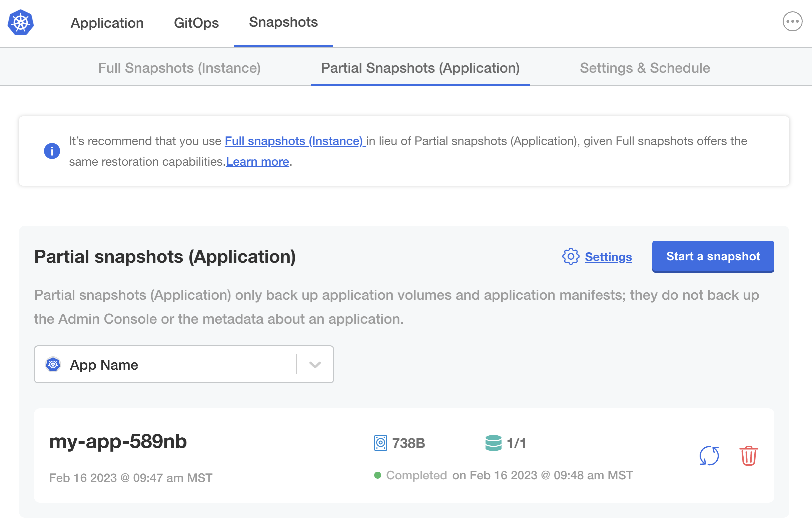Click the Learn more hyperlink
Screen dimensions: 812x530
coord(258,161)
